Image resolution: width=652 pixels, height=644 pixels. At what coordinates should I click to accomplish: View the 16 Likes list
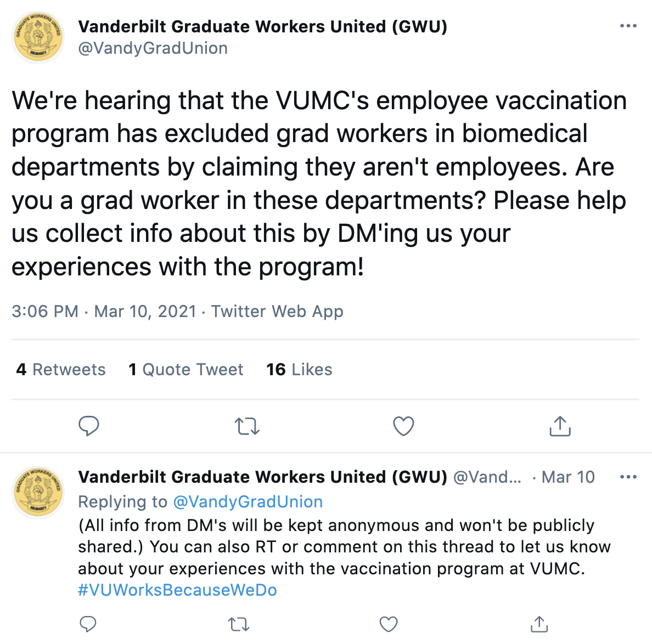[x=299, y=370]
